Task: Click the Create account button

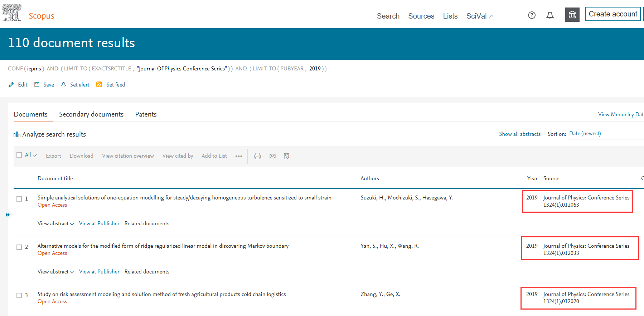Action: (613, 14)
